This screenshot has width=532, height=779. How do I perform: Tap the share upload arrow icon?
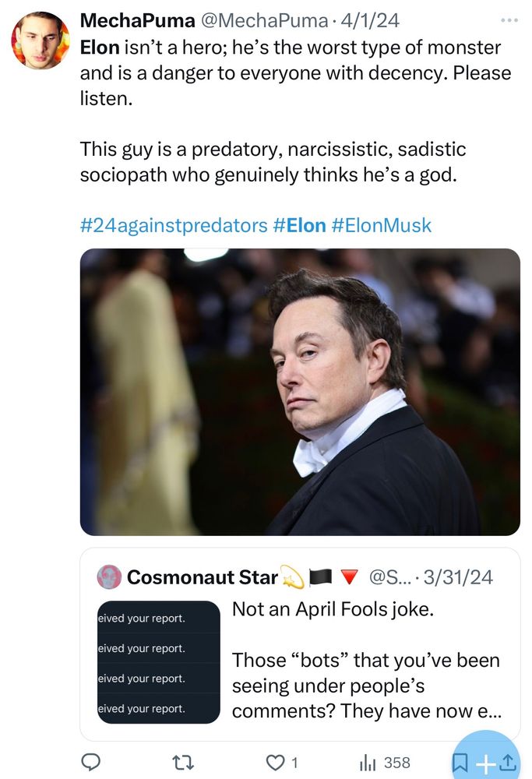click(508, 764)
